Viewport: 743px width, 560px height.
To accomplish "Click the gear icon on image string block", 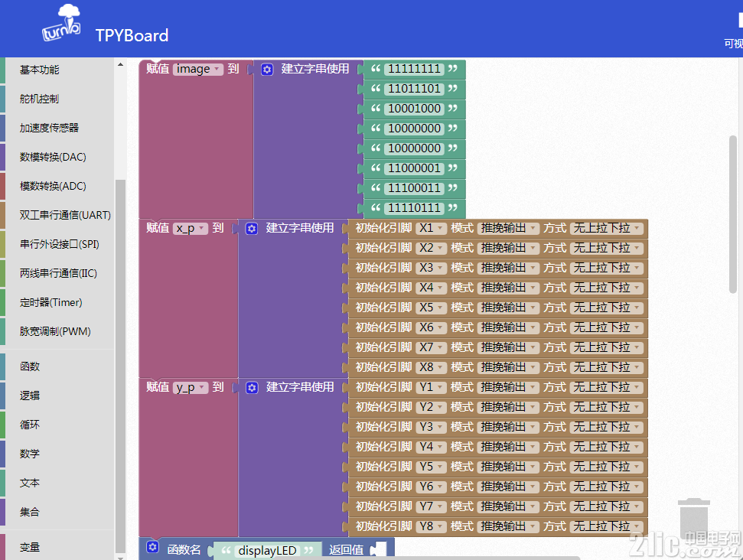I will click(267, 70).
